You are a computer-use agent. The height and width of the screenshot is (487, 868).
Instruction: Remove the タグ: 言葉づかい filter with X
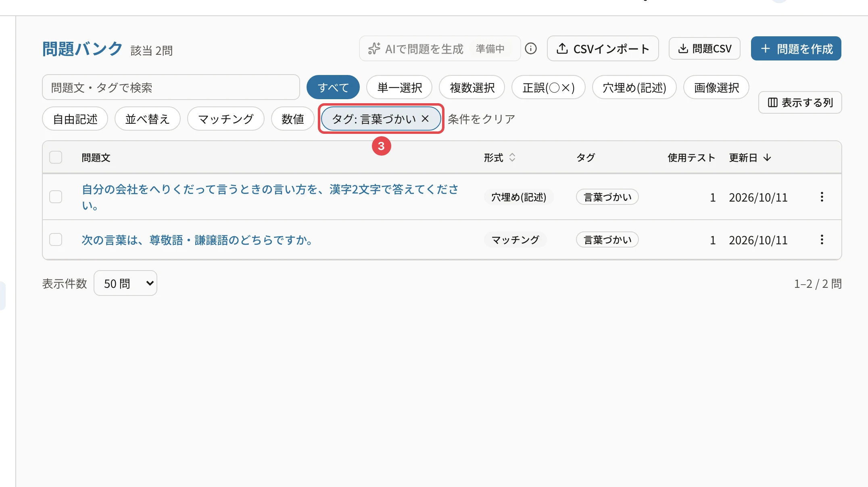click(425, 119)
